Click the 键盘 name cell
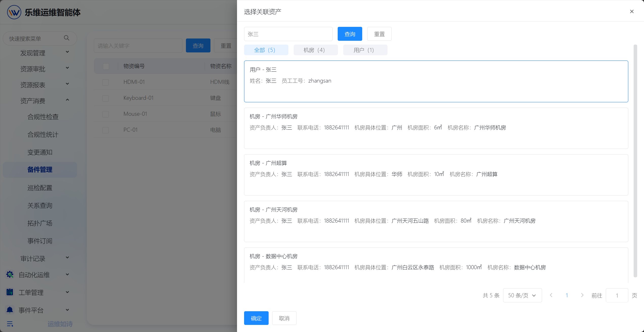Image resolution: width=644 pixels, height=332 pixels. click(x=216, y=98)
